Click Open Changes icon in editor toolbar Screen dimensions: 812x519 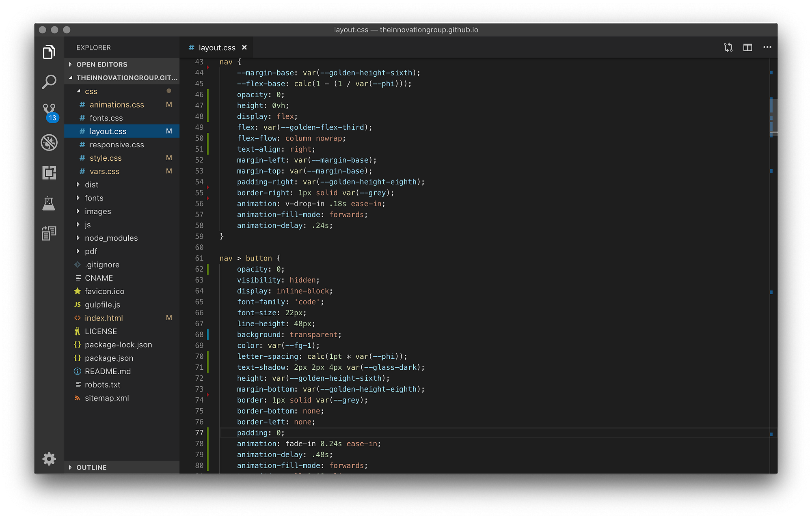click(x=728, y=47)
